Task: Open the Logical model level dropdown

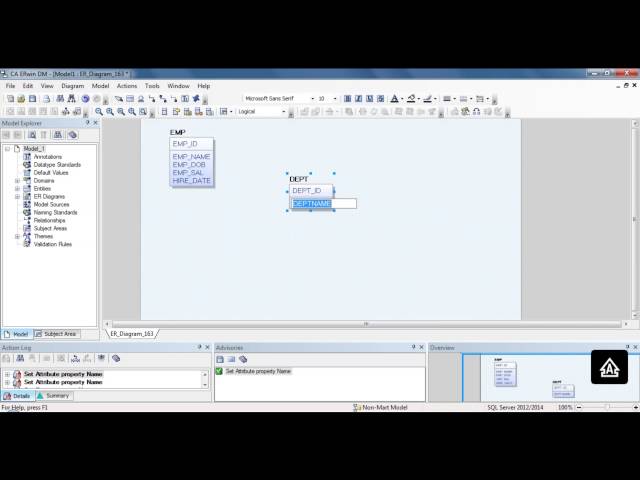Action: pos(284,111)
